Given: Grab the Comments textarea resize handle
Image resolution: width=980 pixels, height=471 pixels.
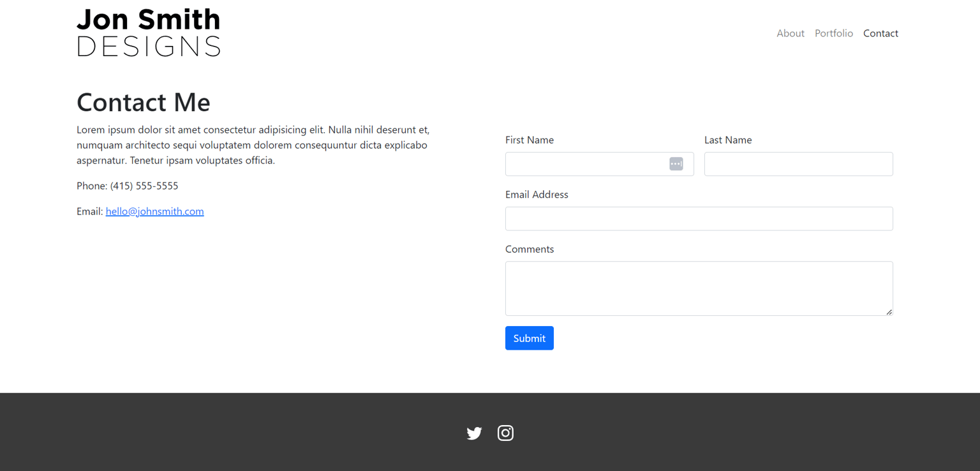Looking at the screenshot, I should click(889, 311).
